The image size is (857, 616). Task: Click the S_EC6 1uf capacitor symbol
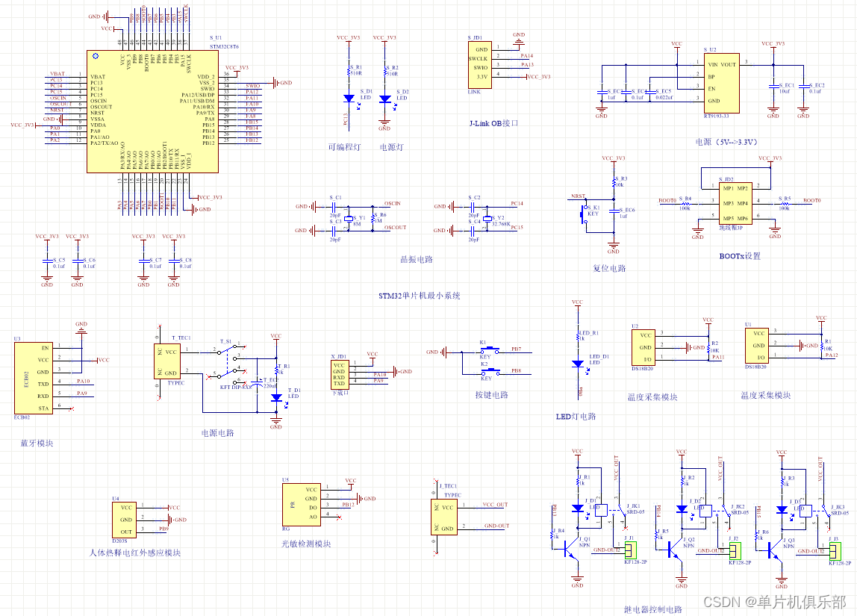[614, 212]
